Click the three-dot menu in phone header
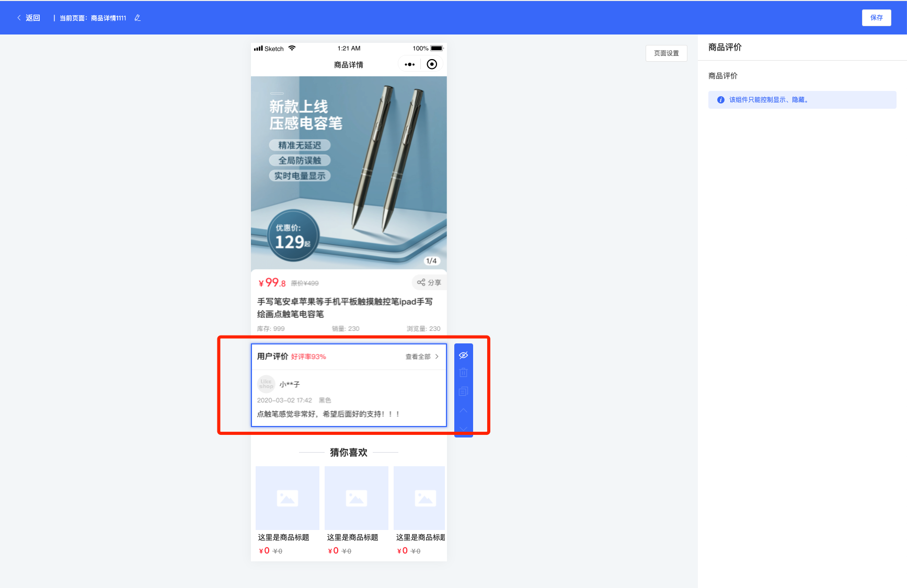The width and height of the screenshot is (907, 588). point(409,64)
